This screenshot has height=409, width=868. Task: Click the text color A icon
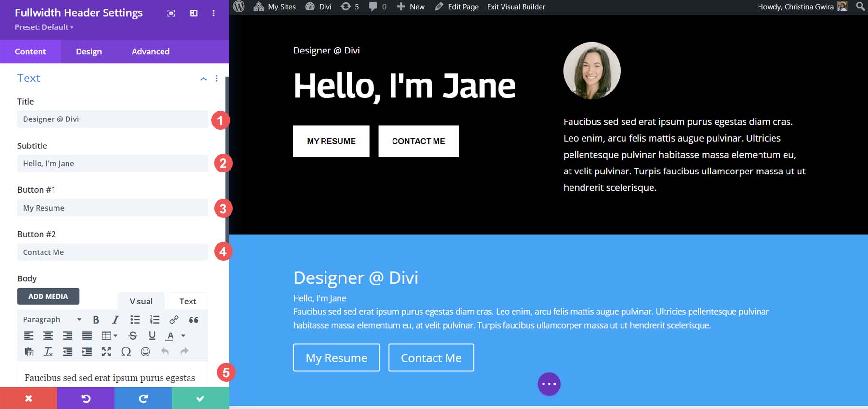pos(170,336)
